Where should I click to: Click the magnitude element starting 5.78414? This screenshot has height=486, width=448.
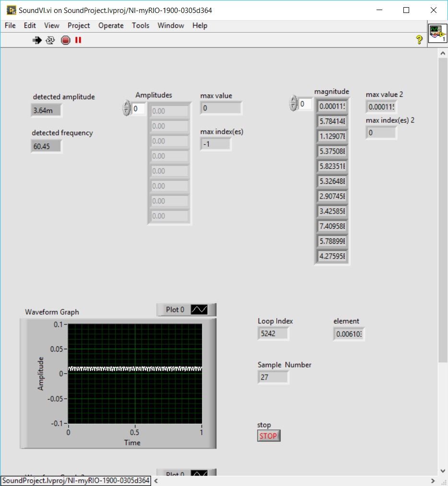click(332, 121)
